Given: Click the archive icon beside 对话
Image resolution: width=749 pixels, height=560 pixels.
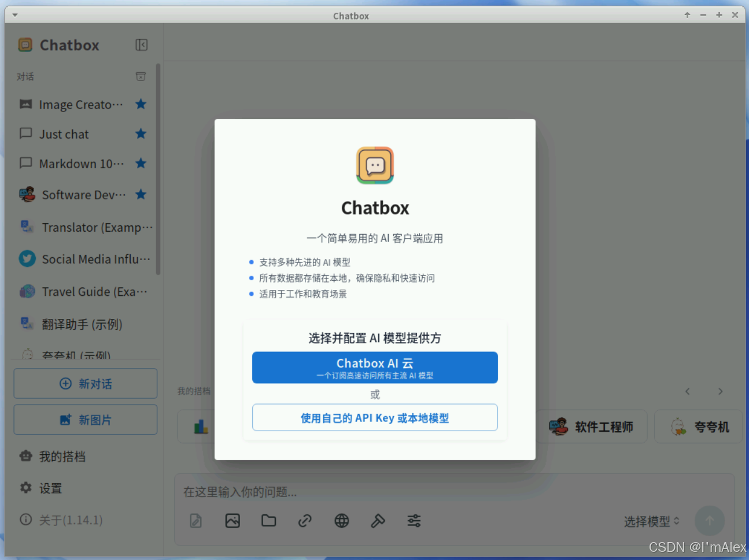Looking at the screenshot, I should pos(141,76).
